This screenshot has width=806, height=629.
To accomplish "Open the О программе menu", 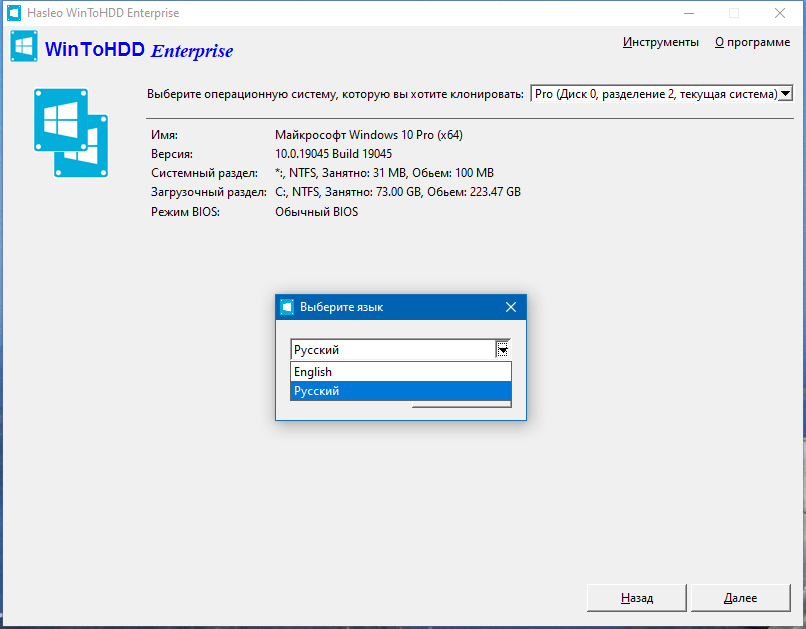I will (751, 42).
